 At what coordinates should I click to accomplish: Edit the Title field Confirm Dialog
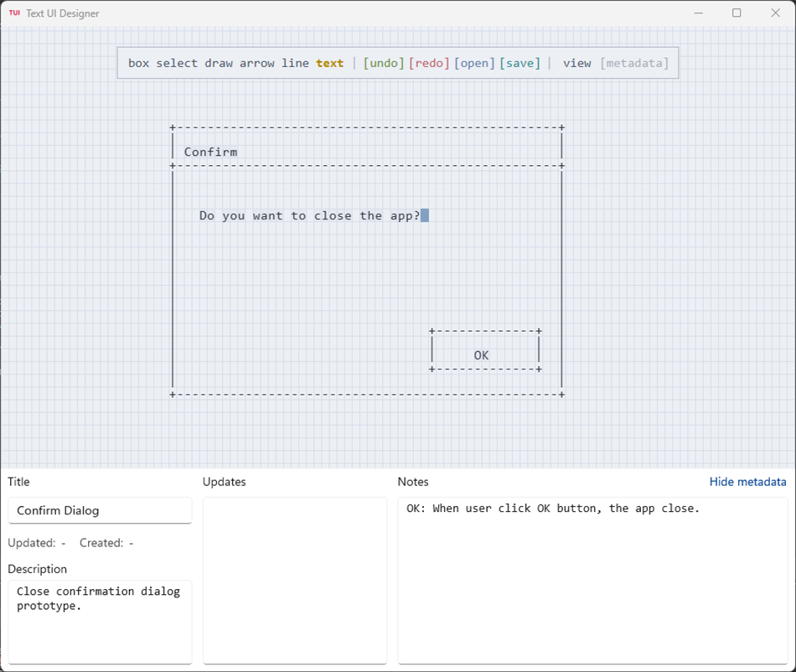pyautogui.click(x=100, y=510)
